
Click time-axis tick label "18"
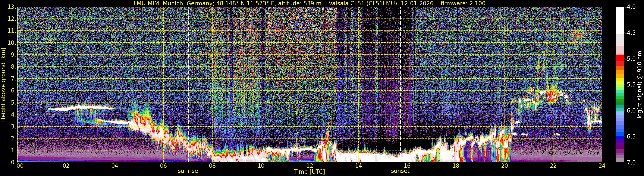tap(456, 166)
